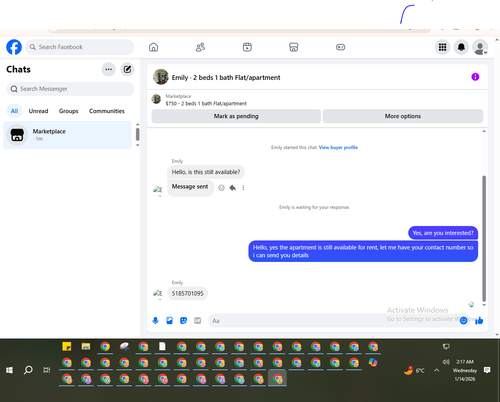Viewport: 500px width, 402px height.
Task: Open File Explorer from the taskbar
Action: [x=86, y=347]
